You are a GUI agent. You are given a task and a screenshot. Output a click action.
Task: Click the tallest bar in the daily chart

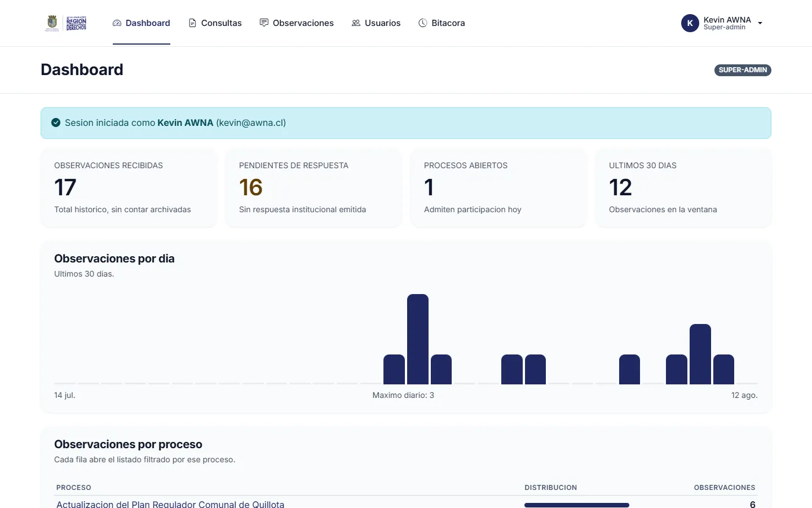[x=418, y=339]
